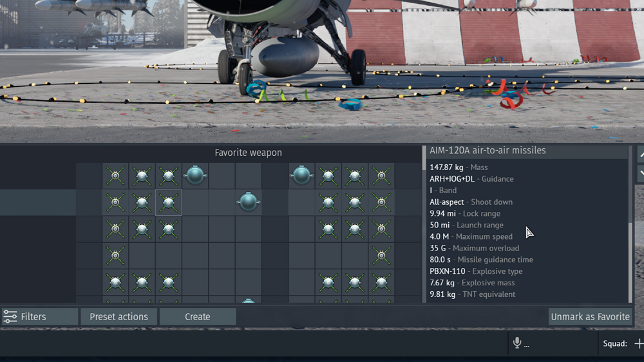Click the 9.81 kg TNT equivalent stat

pos(472,294)
